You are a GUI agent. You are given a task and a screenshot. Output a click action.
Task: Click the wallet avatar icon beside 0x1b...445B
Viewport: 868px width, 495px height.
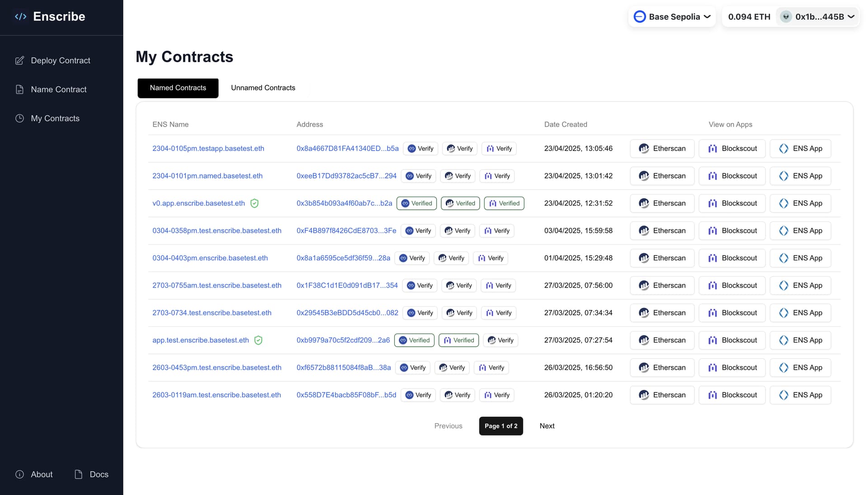(786, 17)
